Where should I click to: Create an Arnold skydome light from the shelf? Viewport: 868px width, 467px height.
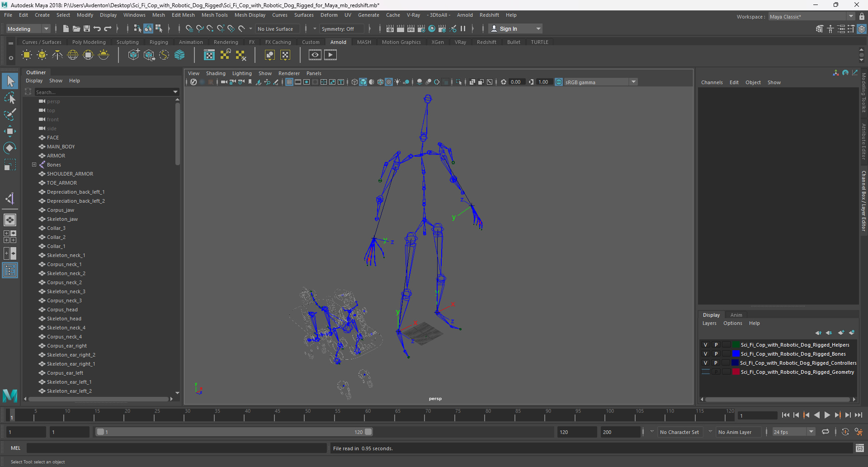(x=73, y=55)
